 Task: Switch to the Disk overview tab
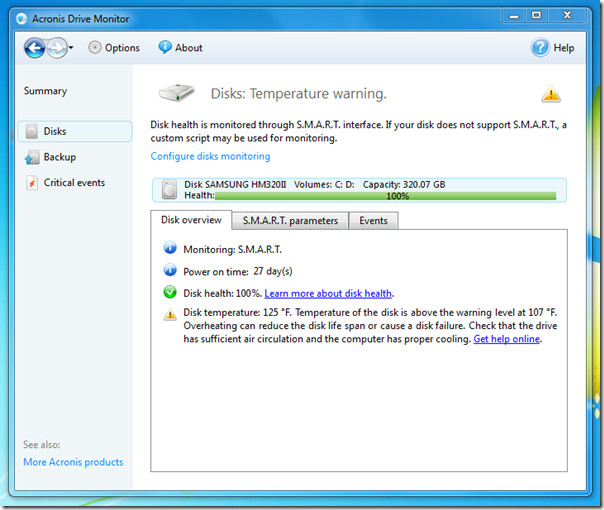click(x=191, y=220)
